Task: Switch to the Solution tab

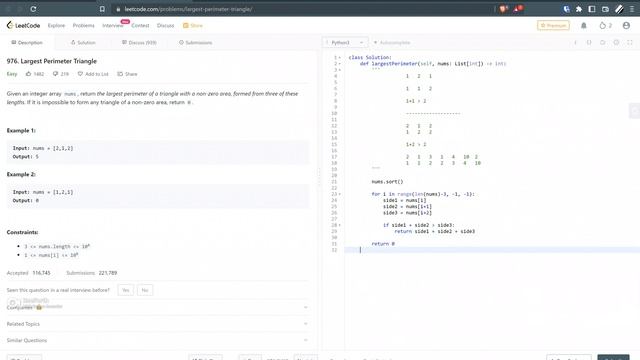Action: [83, 42]
